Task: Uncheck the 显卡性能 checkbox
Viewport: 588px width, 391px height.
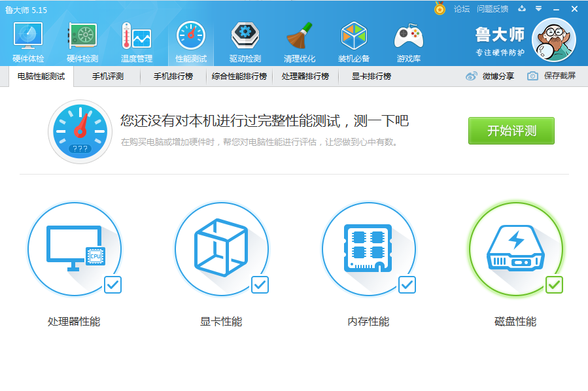Action: (260, 285)
